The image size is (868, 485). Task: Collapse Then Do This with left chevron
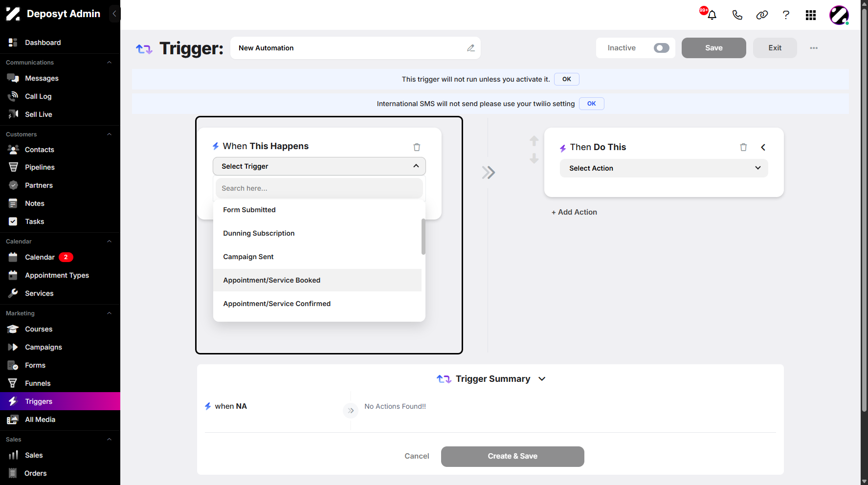(763, 147)
